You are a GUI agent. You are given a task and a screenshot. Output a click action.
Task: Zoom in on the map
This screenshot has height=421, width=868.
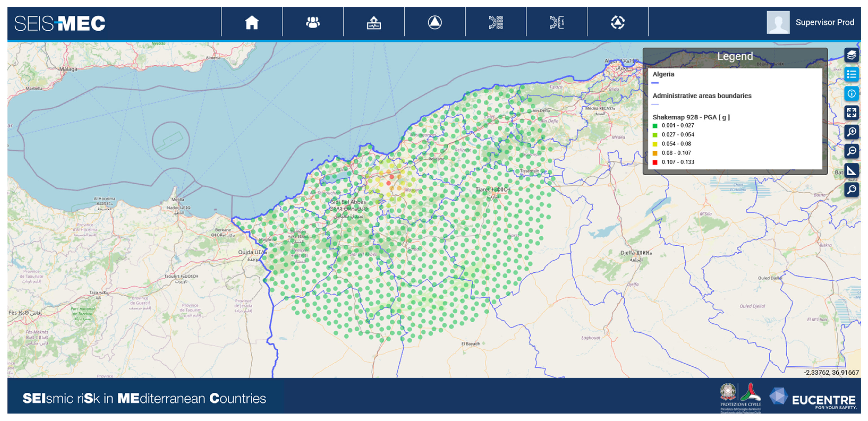coord(851,132)
